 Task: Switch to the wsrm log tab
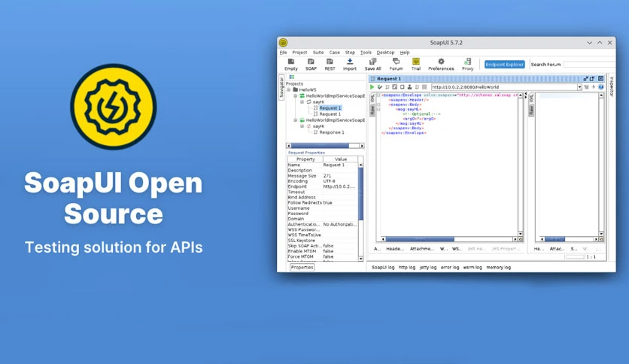(473, 268)
